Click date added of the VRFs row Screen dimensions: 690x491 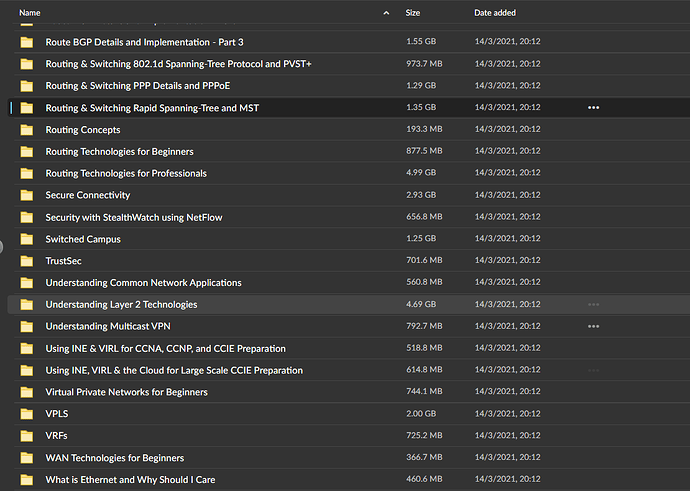[507, 435]
